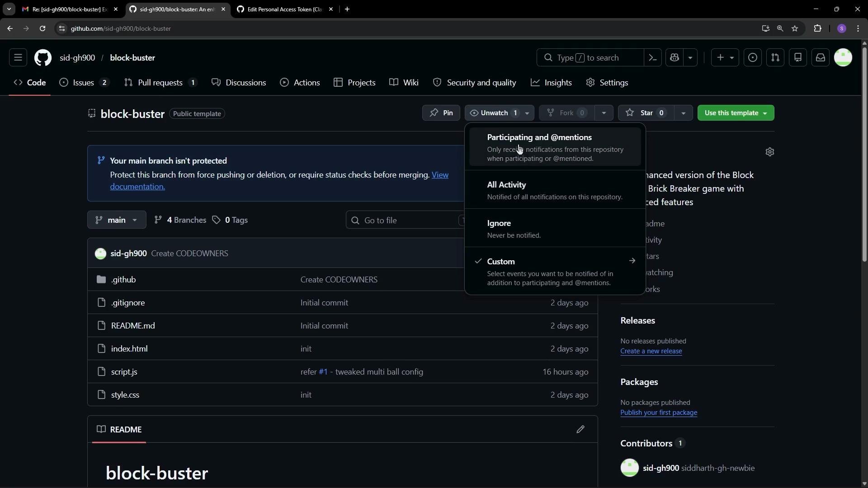The height and width of the screenshot is (488, 868).
Task: Select Custom notification option
Action: [555, 272]
